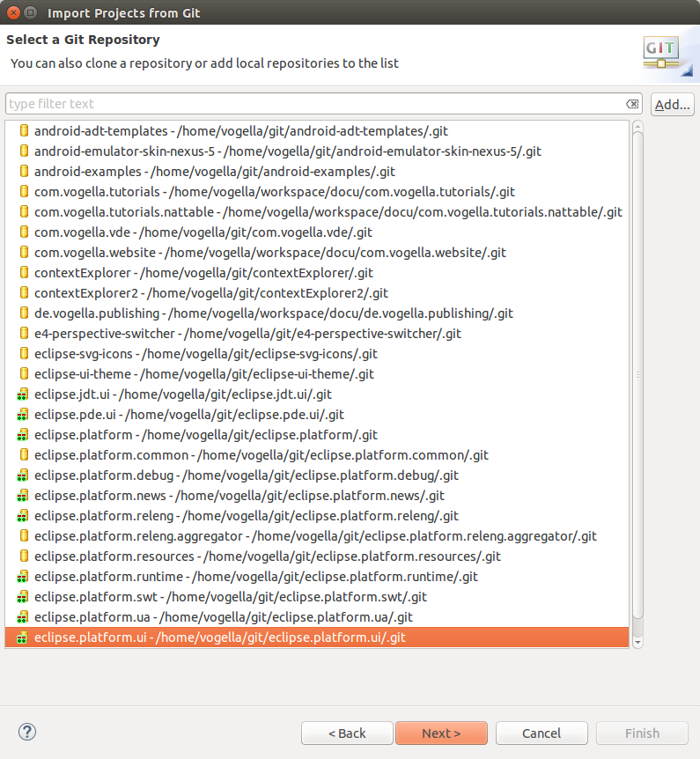Click the android-adt-templates repository icon

click(24, 130)
